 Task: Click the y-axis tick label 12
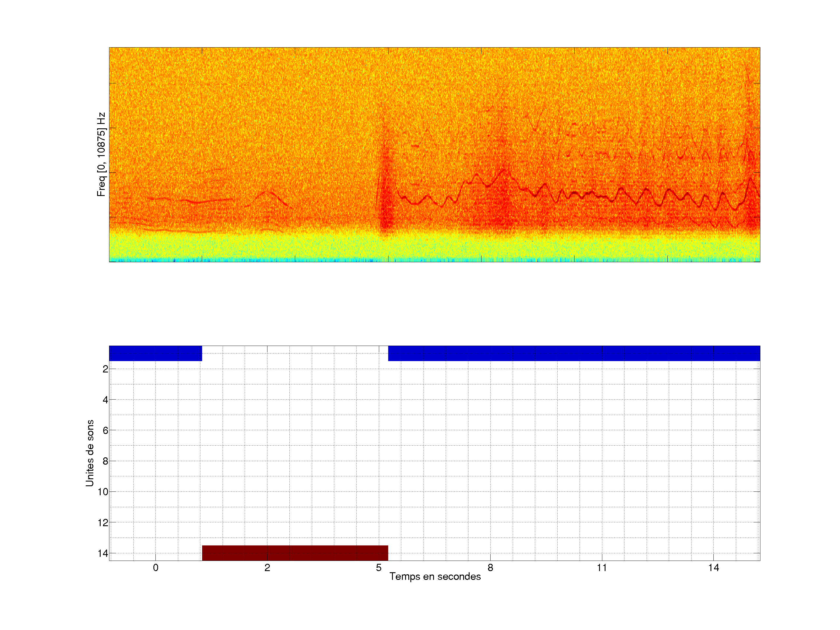103,523
